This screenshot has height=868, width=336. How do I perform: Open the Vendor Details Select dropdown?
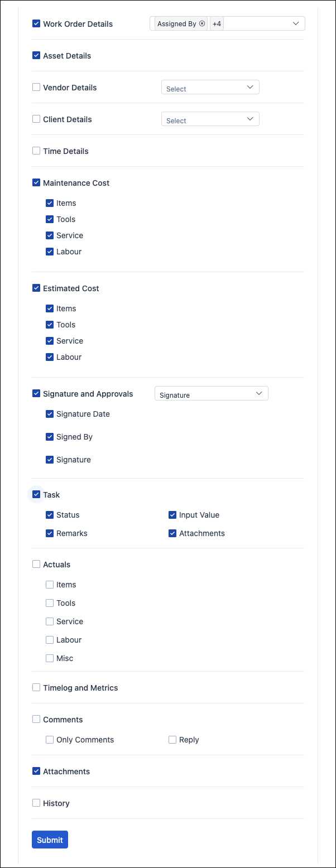coord(210,88)
